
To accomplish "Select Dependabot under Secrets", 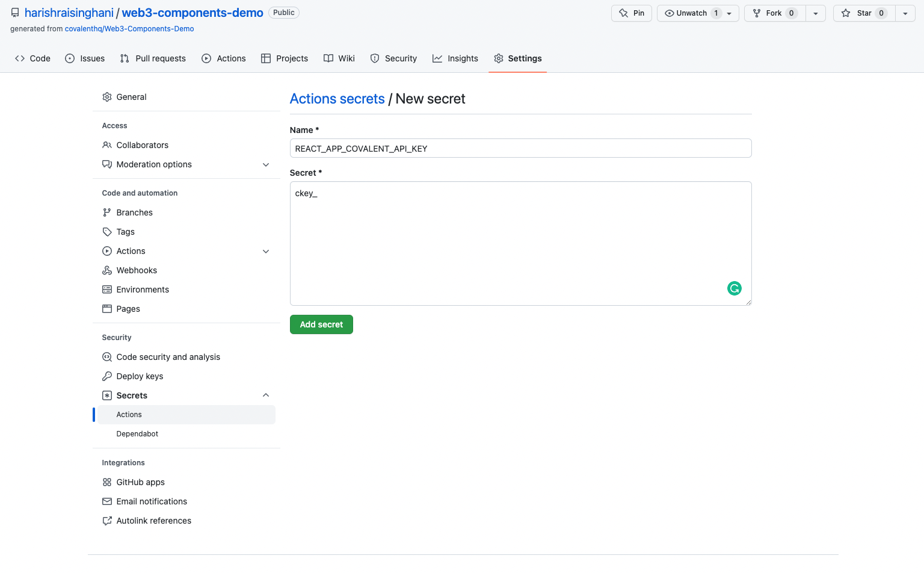I will tap(186, 434).
